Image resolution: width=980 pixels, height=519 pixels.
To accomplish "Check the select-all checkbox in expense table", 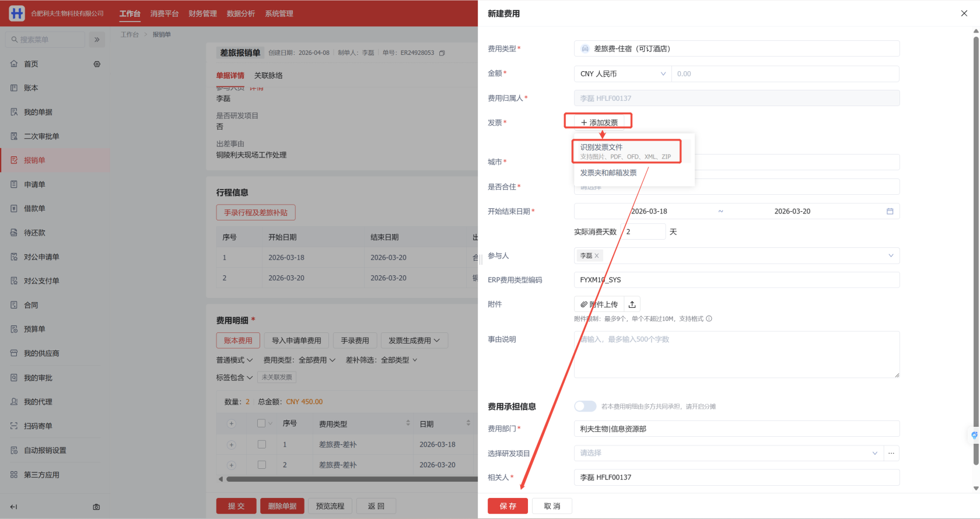I will (x=261, y=423).
